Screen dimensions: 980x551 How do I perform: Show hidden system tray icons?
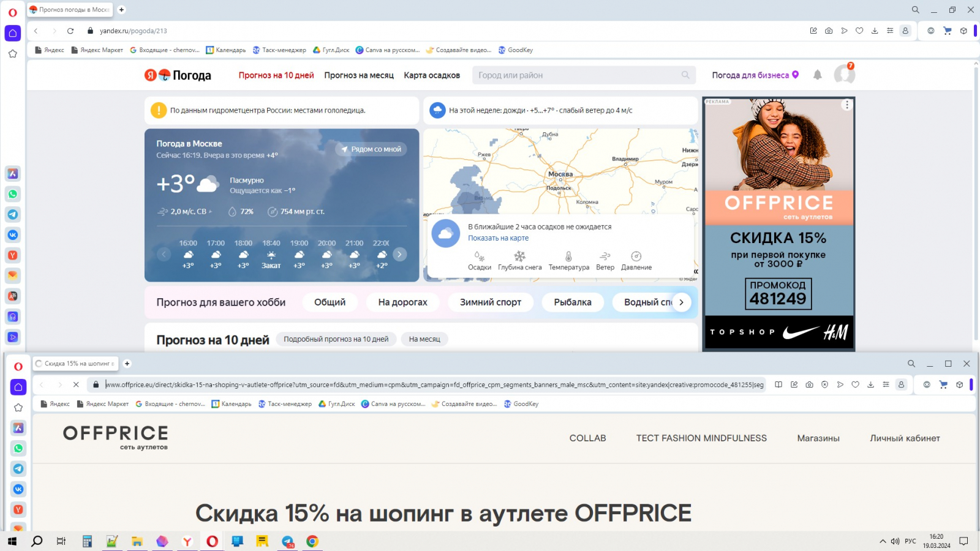[883, 541]
